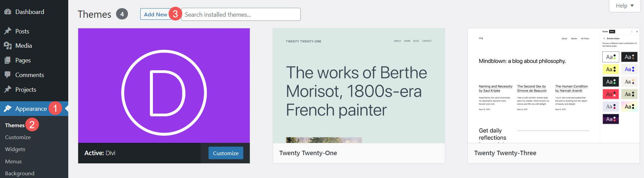Screen dimensions: 644x178
Task: Open Menus under Appearance
Action: (13, 161)
